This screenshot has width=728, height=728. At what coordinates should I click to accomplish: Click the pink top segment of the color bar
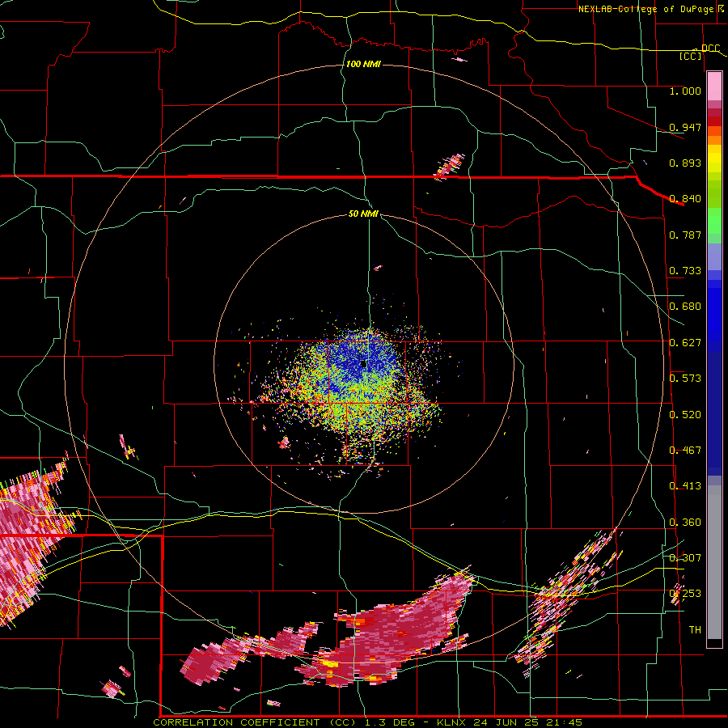714,87
